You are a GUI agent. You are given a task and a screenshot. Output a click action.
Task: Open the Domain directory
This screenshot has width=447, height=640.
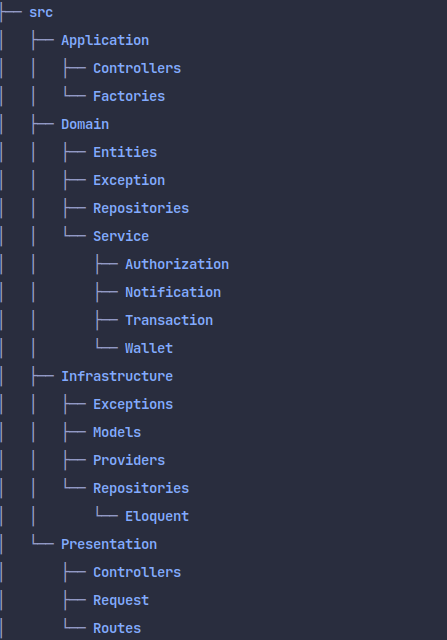[85, 124]
